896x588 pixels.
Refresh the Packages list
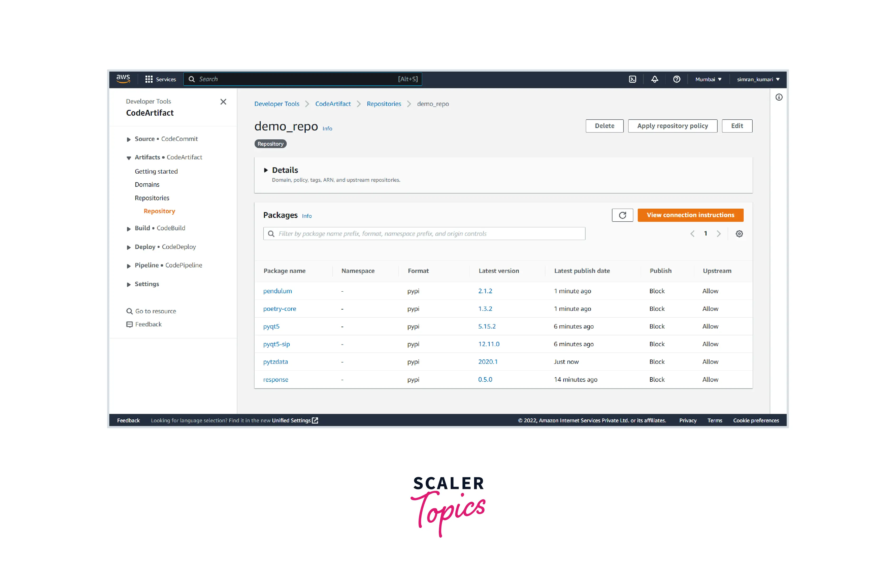tap(622, 215)
